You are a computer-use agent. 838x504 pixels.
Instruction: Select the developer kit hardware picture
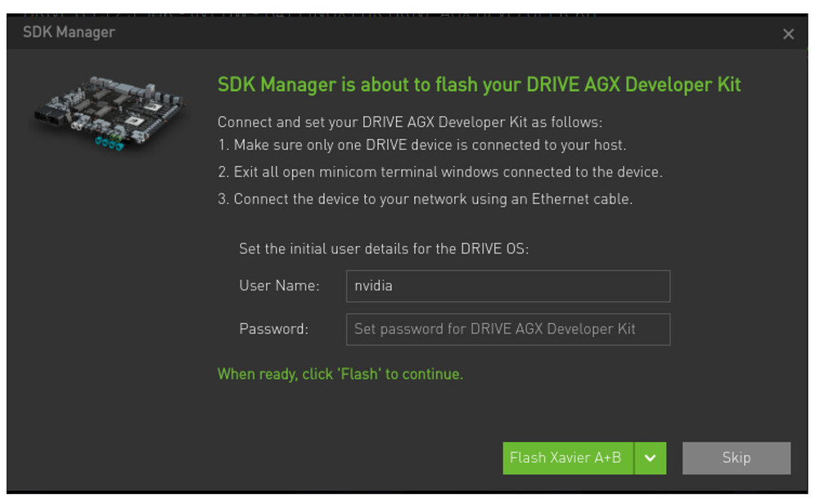click(106, 115)
